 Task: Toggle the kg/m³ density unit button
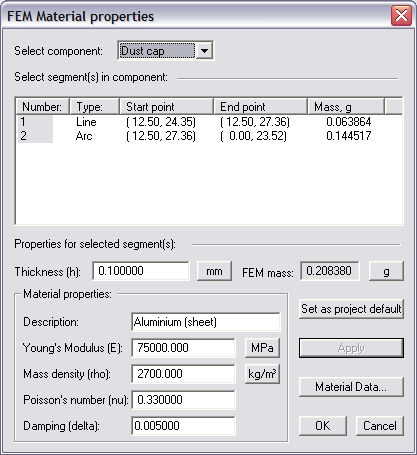262,374
